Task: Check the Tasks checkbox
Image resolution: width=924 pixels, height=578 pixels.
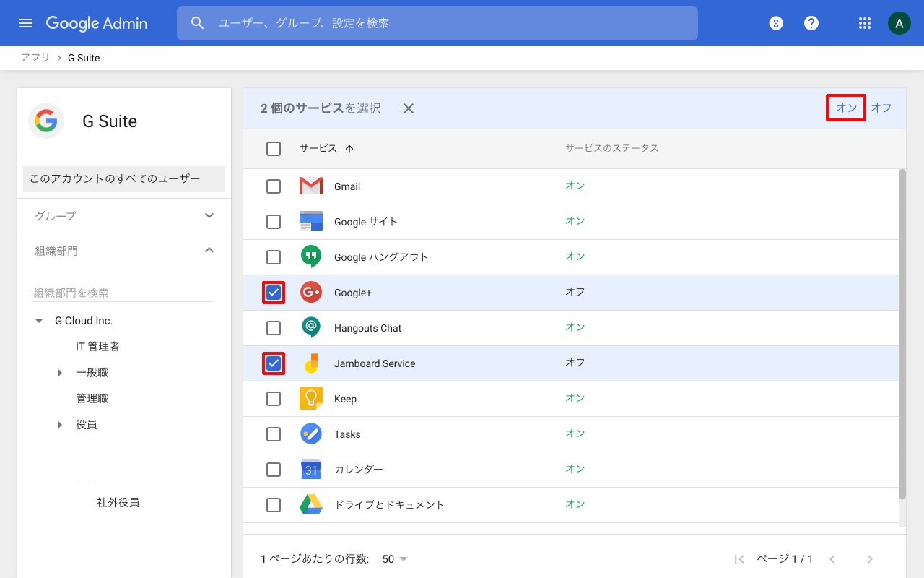Action: 274,434
